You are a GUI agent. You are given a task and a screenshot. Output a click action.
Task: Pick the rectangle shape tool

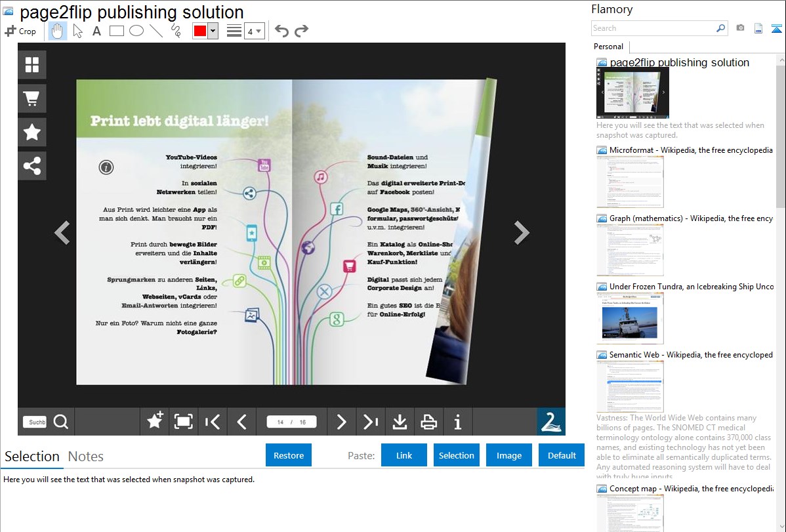(116, 31)
